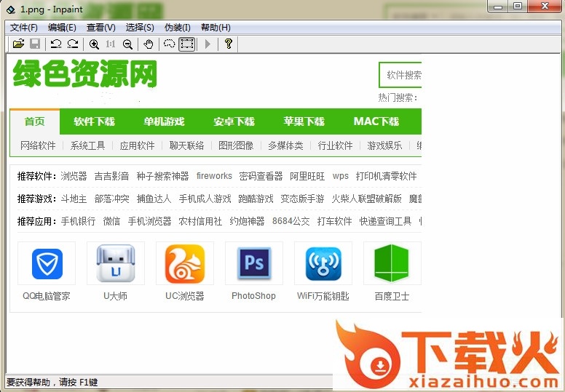Viewport: 565px width, 392px height.
Task: Zoom out with the magnifier minus icon
Action: point(127,44)
